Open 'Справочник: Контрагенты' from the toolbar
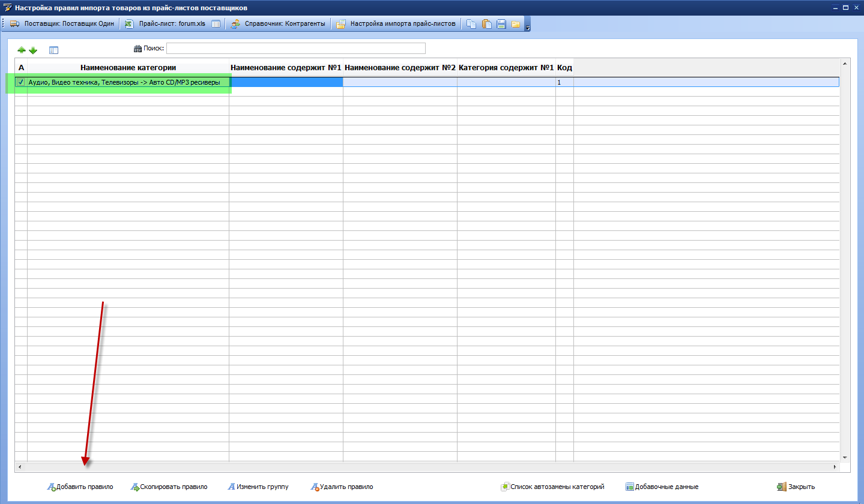 point(278,24)
